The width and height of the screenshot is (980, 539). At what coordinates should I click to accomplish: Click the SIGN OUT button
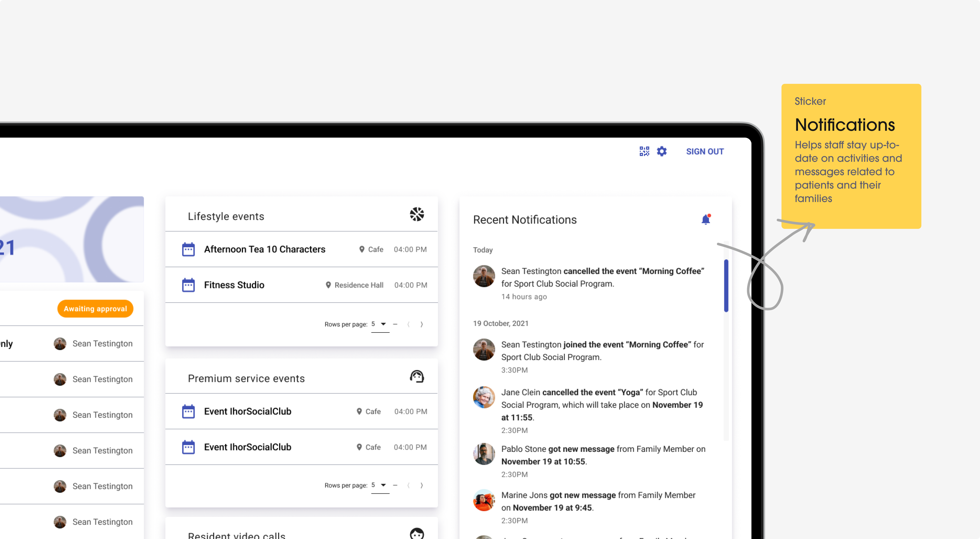click(705, 151)
